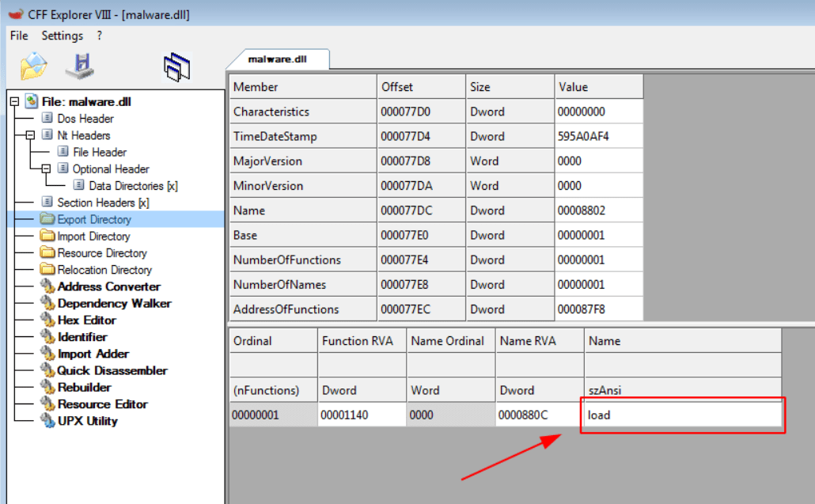
Task: Select the Base offset cell 000077E0
Action: [422, 235]
